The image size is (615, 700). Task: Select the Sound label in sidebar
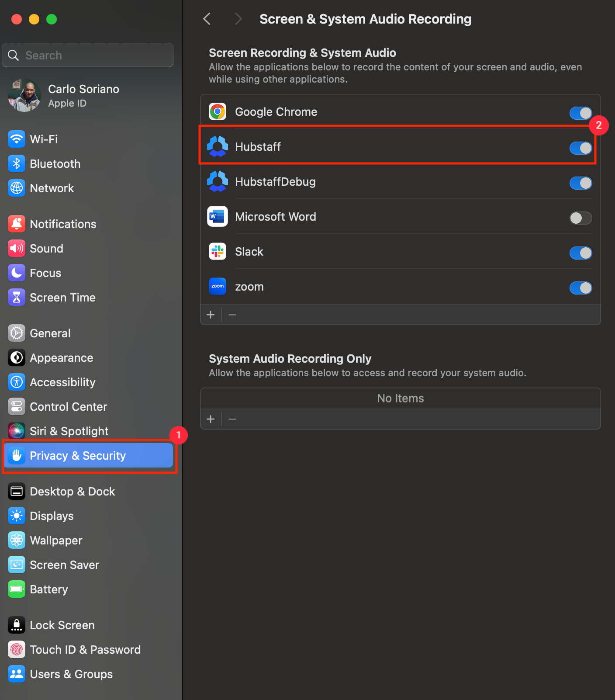[x=46, y=249]
